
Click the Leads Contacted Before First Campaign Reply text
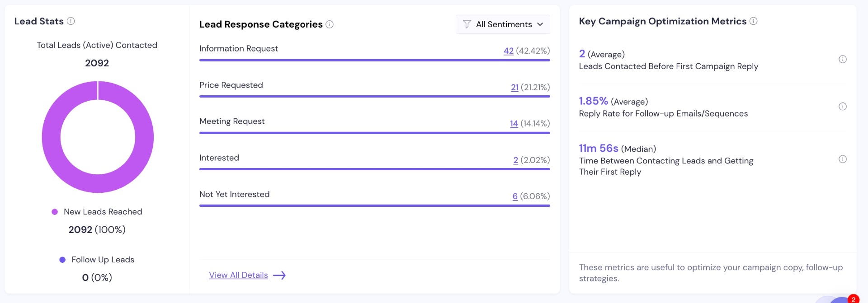(669, 66)
